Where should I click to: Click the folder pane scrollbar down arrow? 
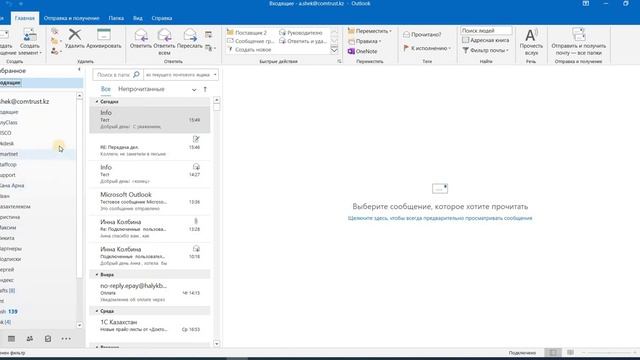point(79,325)
